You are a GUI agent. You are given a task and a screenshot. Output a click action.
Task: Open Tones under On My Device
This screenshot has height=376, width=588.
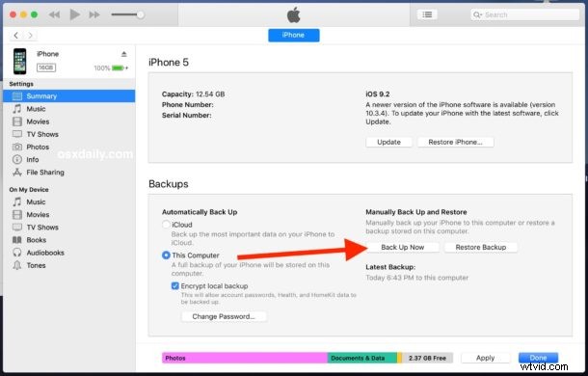point(69,266)
